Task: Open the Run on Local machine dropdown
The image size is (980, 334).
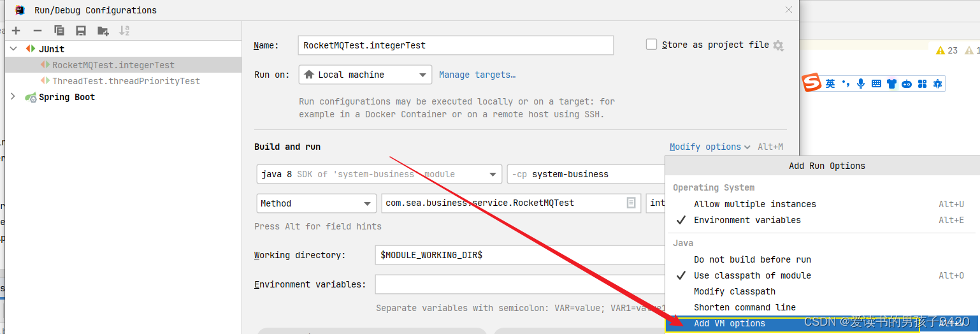Action: point(365,75)
